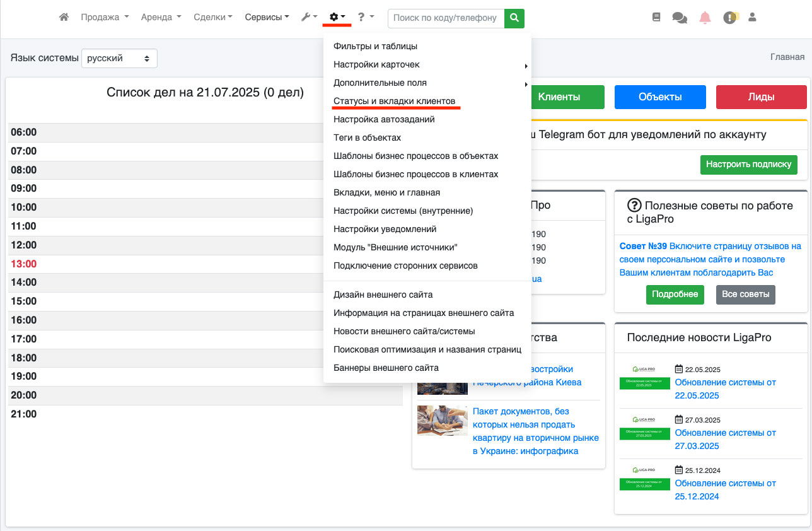This screenshot has height=531, width=812.
Task: Expand the Аренда dropdown menu
Action: coord(161,18)
